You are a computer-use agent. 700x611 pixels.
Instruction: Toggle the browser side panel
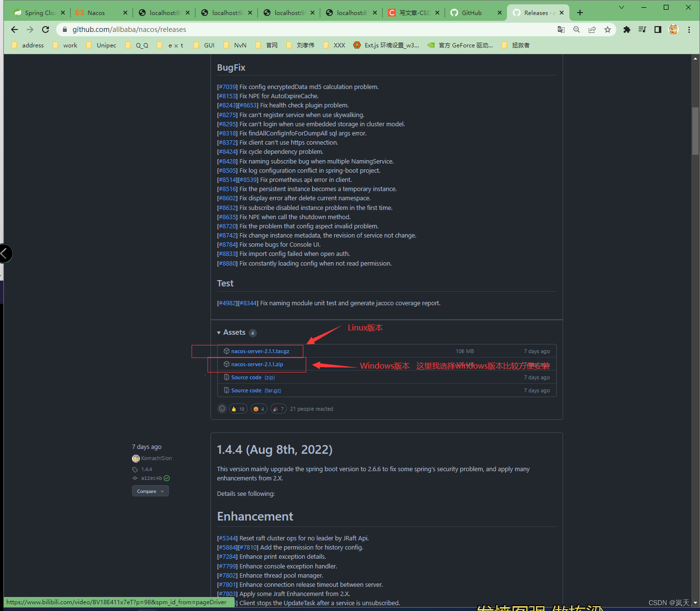[658, 30]
